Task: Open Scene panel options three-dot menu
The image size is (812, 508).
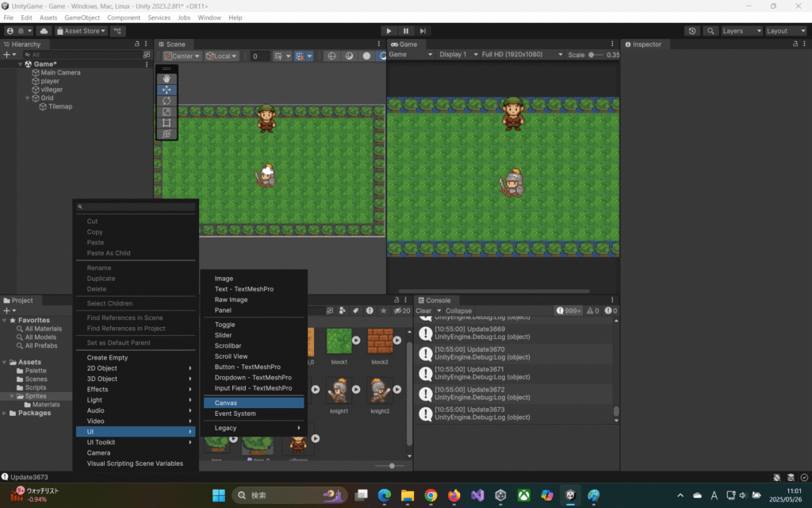Action: (378, 44)
